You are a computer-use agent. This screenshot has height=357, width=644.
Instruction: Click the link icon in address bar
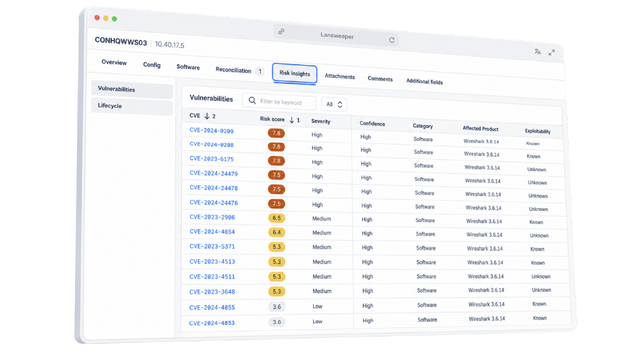(x=281, y=32)
